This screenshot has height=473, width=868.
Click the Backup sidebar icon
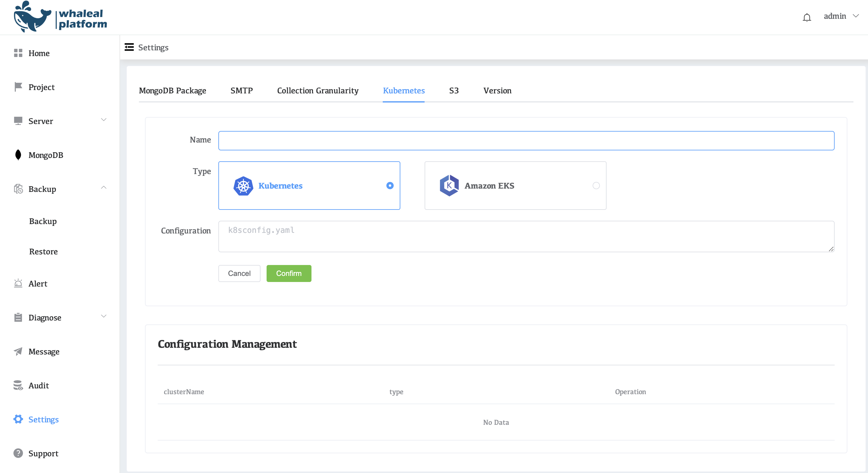(x=18, y=189)
